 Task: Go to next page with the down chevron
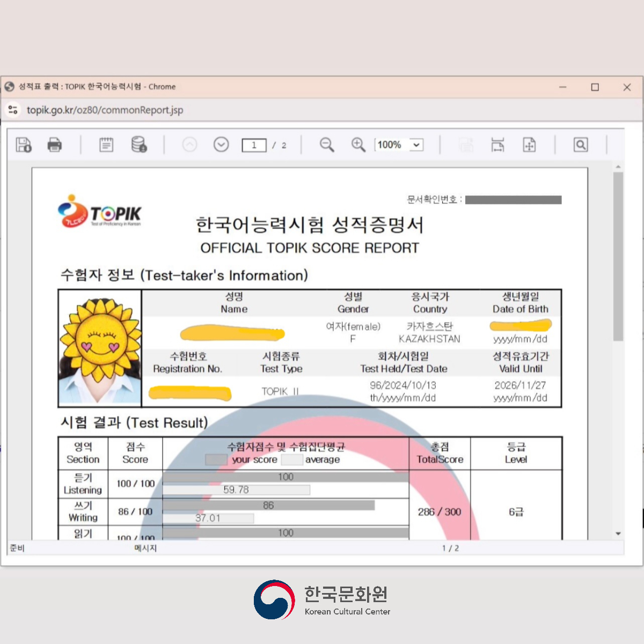coord(221,145)
